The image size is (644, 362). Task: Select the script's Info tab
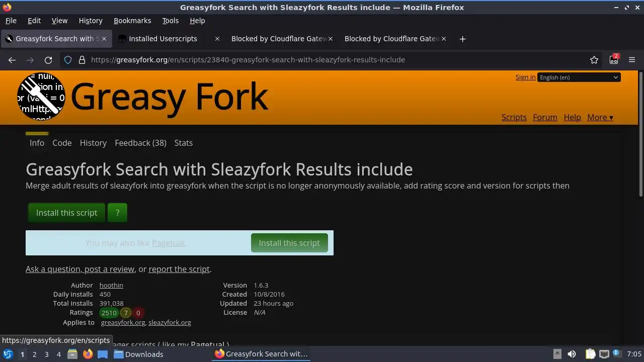click(37, 143)
